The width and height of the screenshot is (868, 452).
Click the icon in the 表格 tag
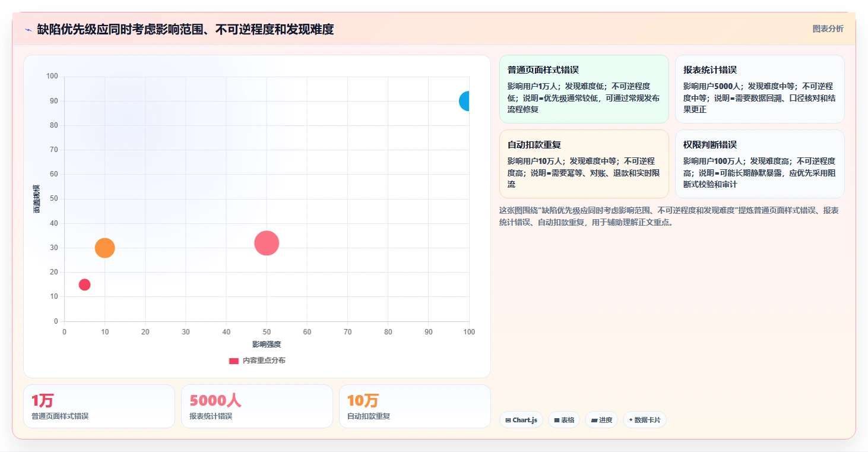coord(557,421)
